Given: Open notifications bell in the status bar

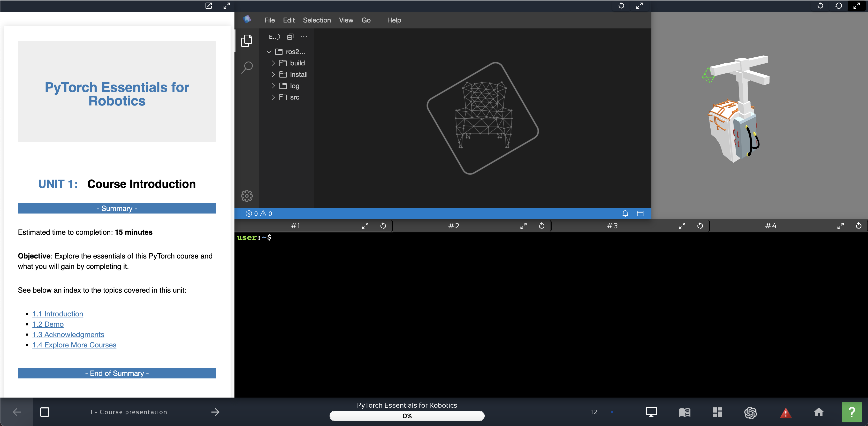Looking at the screenshot, I should [625, 213].
